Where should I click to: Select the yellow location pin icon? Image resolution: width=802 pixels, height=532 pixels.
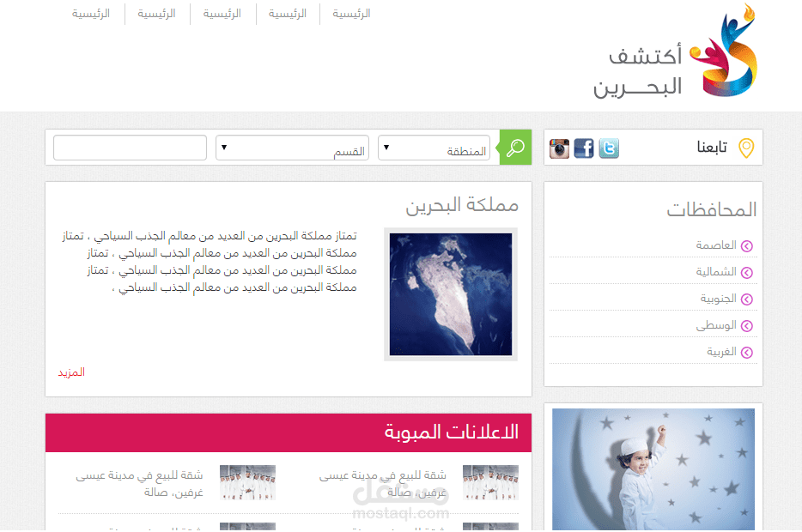tap(745, 147)
